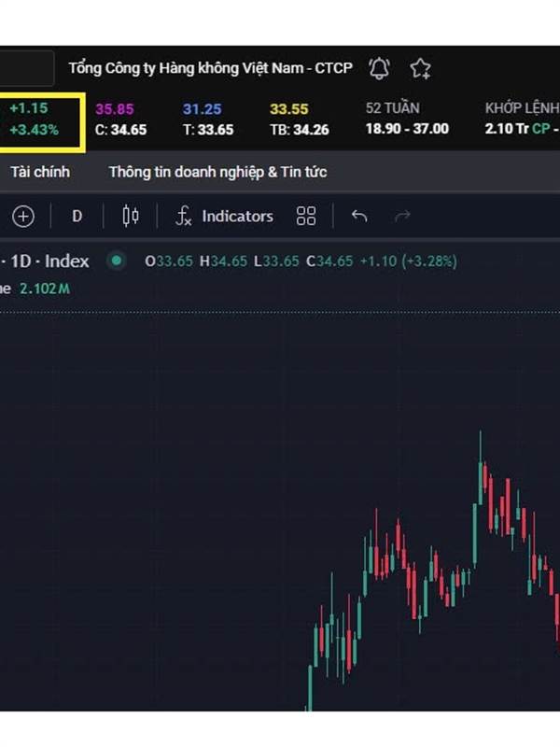Click the percent change +3.43%
Image resolution: width=560 pixels, height=747 pixels.
click(35, 130)
